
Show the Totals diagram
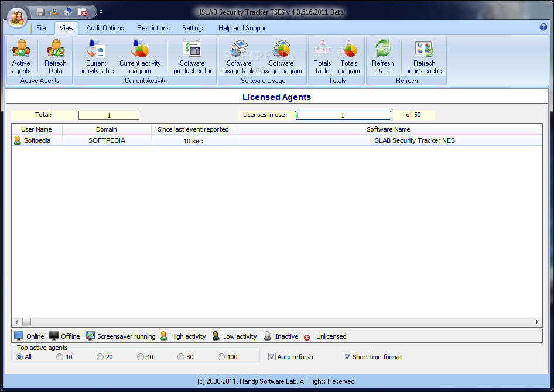349,57
